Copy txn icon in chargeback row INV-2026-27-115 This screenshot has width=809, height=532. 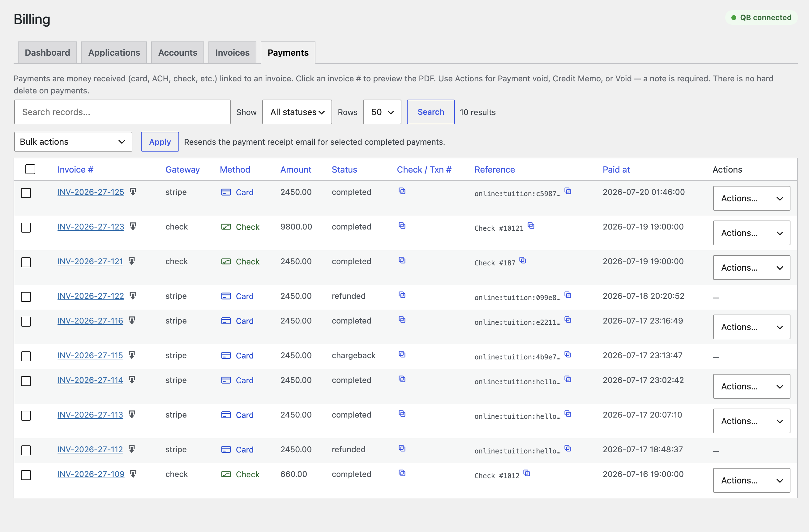pos(402,354)
